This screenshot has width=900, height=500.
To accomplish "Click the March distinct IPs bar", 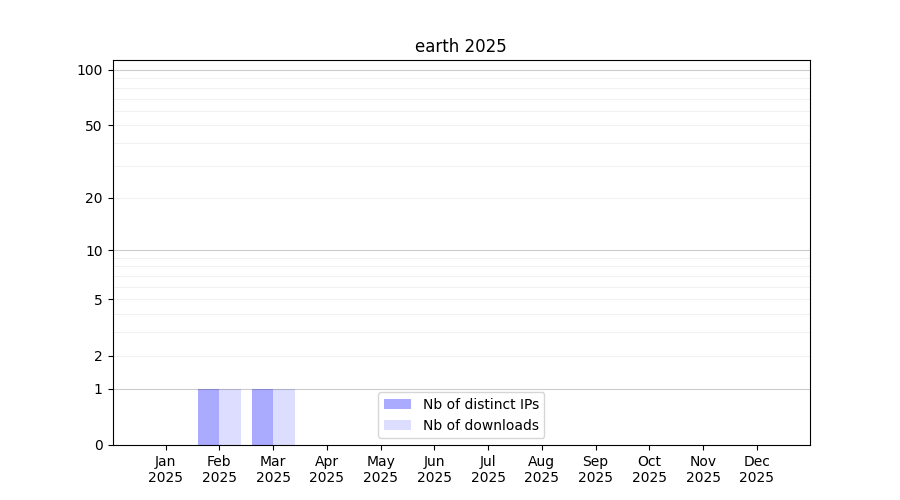I will coord(262,417).
